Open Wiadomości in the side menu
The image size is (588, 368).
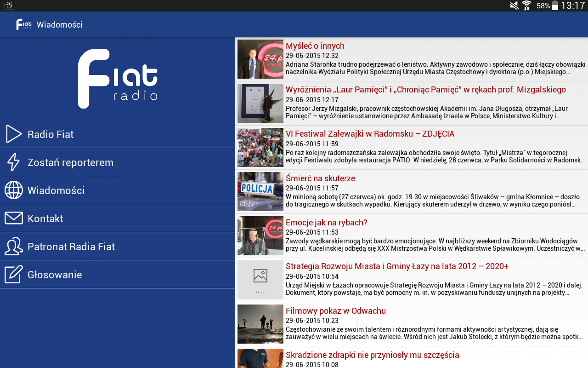point(118,190)
